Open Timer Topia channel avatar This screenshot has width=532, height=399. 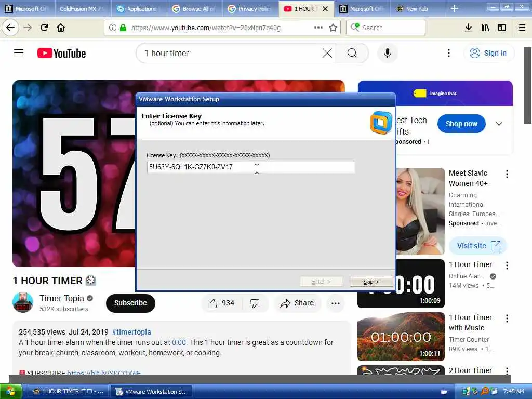[x=23, y=302]
